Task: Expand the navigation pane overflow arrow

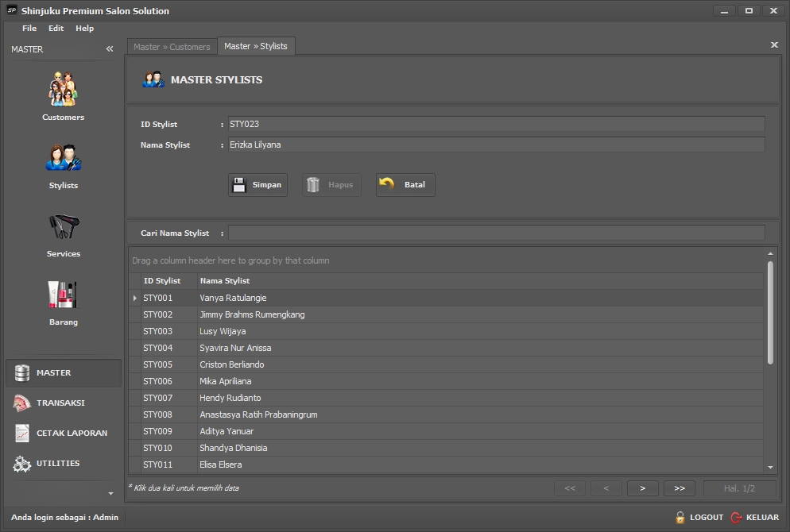Action: point(110,493)
